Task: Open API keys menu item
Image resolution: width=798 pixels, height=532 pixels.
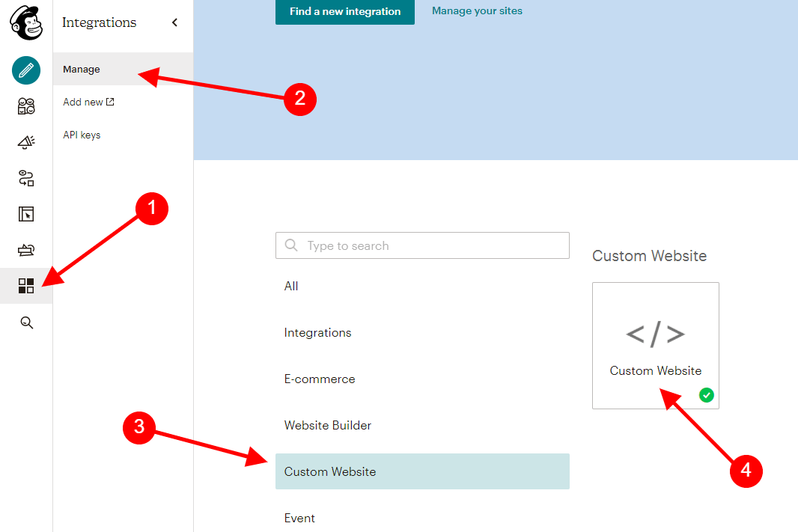Action: click(82, 135)
